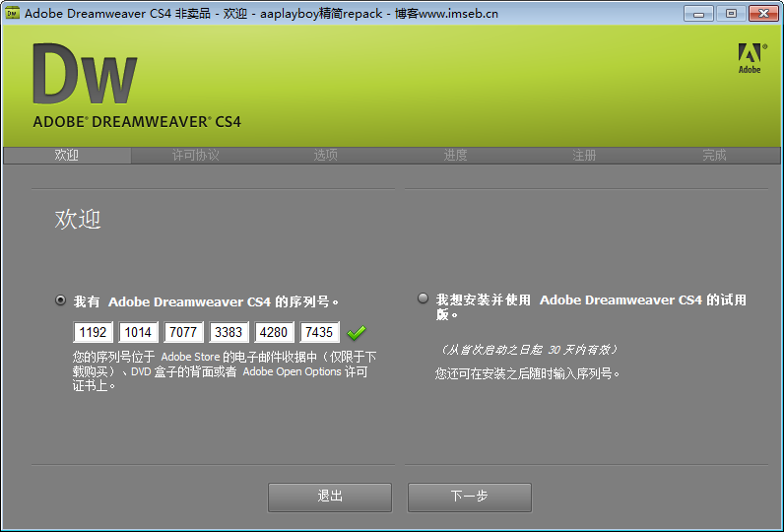Screen dimensions: 784x532
Task: Select the 进度 step tab
Action: 455,155
